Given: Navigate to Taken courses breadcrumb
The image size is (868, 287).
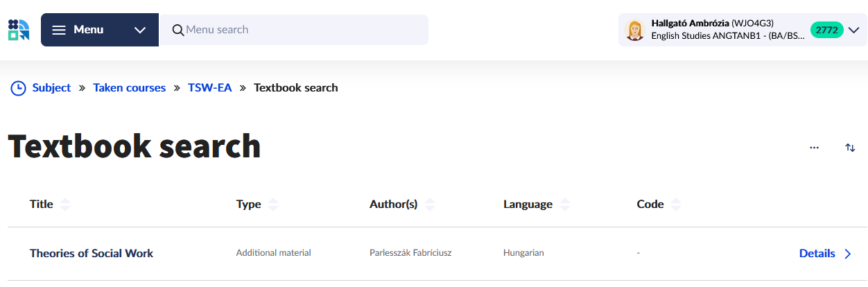Looking at the screenshot, I should 130,88.
